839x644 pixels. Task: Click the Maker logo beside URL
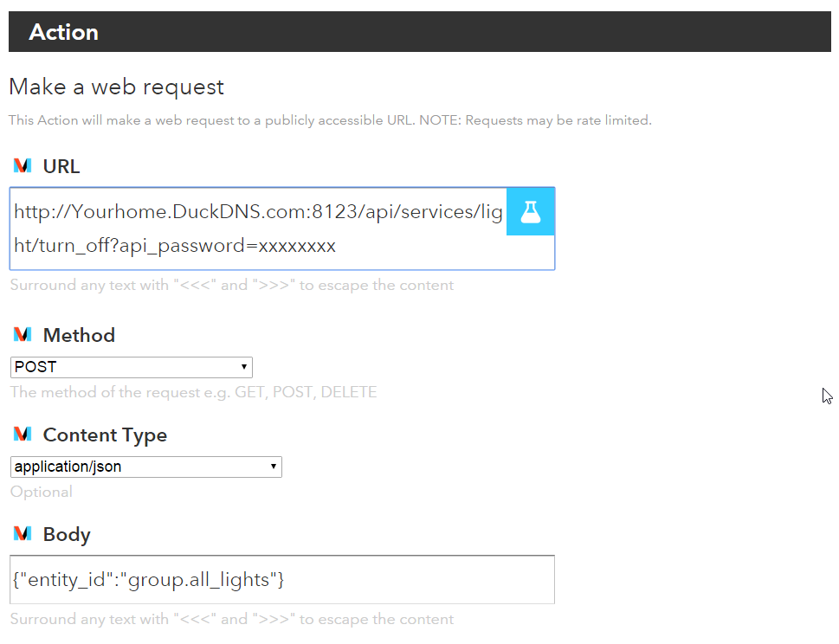coord(23,166)
